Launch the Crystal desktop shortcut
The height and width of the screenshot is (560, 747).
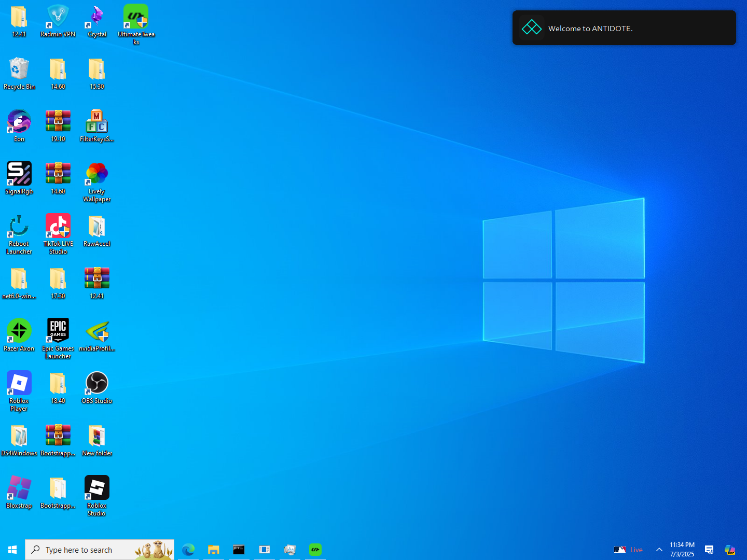[96, 18]
